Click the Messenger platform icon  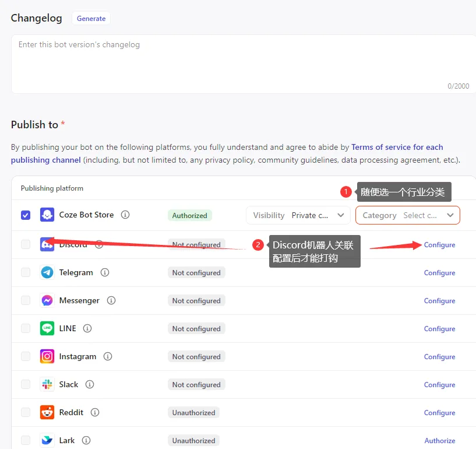tap(47, 300)
